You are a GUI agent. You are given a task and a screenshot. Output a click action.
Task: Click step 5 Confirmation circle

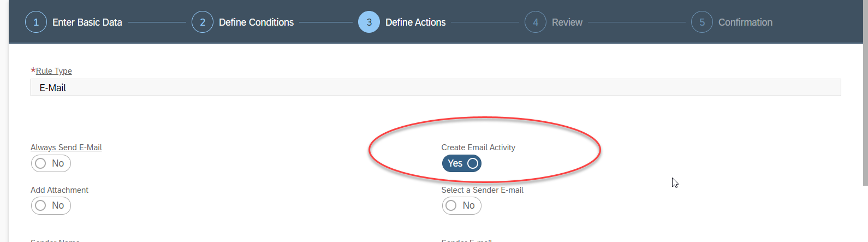coord(702,22)
